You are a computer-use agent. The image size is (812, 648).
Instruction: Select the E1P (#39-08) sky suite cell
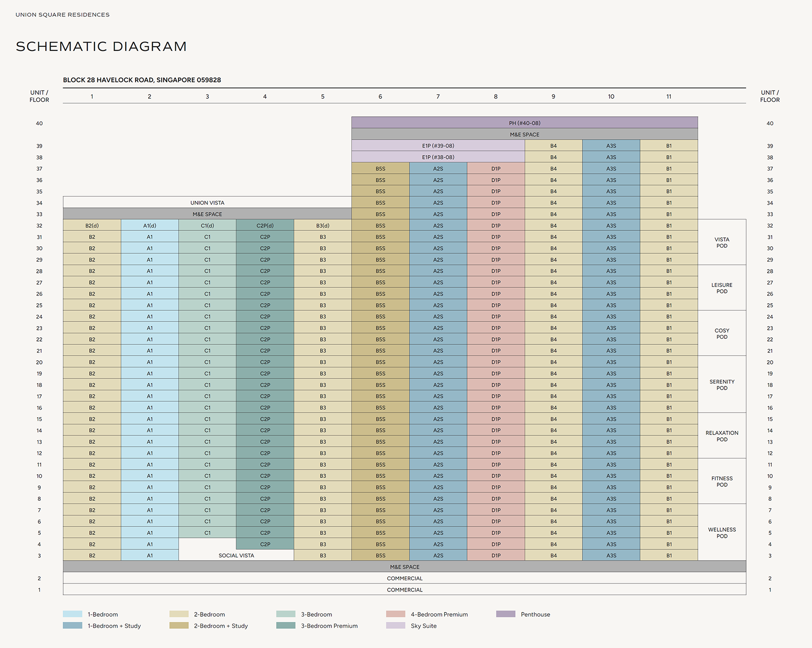coord(438,146)
